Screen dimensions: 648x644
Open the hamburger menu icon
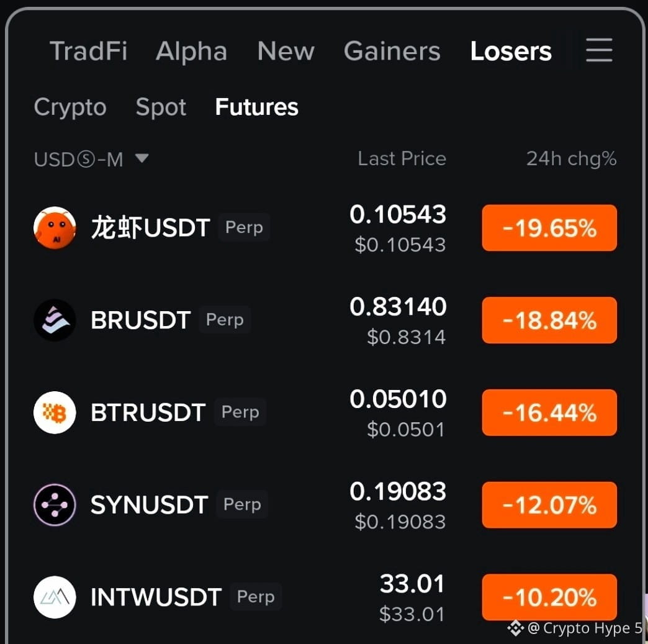(x=599, y=50)
